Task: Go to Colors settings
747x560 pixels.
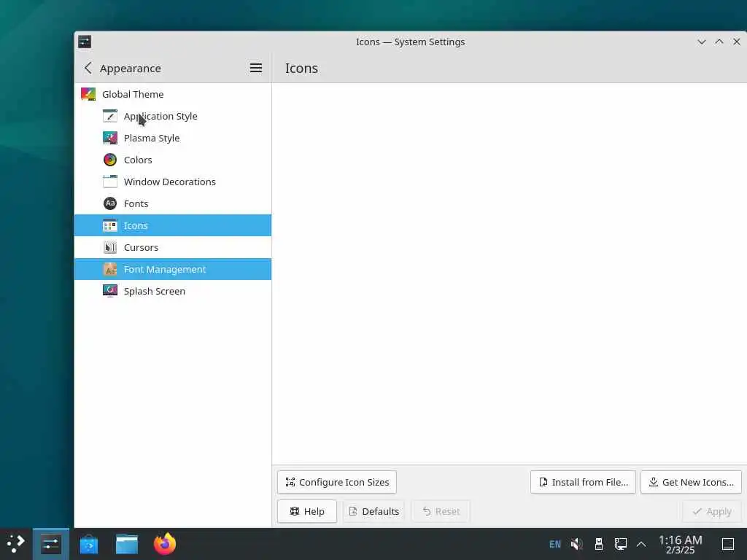Action: 172,160
